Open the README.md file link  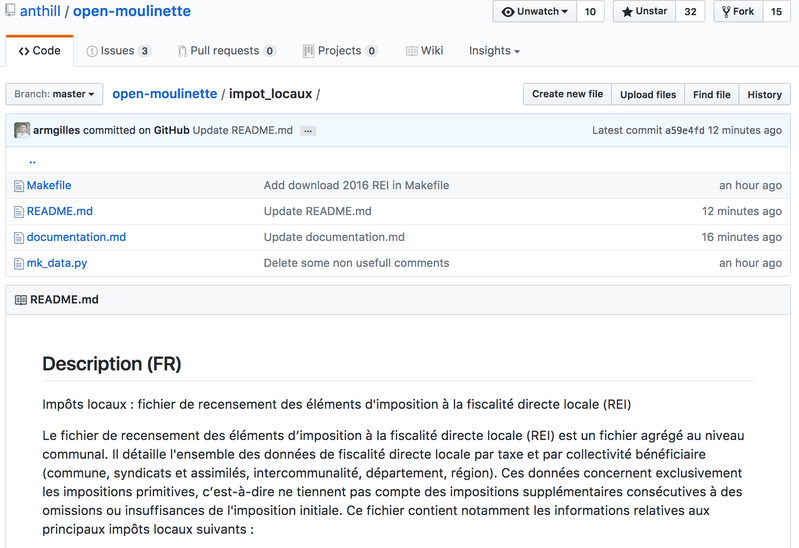coord(60,211)
